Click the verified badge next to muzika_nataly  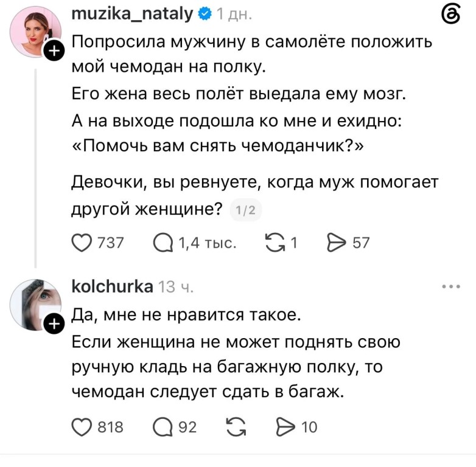pyautogui.click(x=205, y=14)
